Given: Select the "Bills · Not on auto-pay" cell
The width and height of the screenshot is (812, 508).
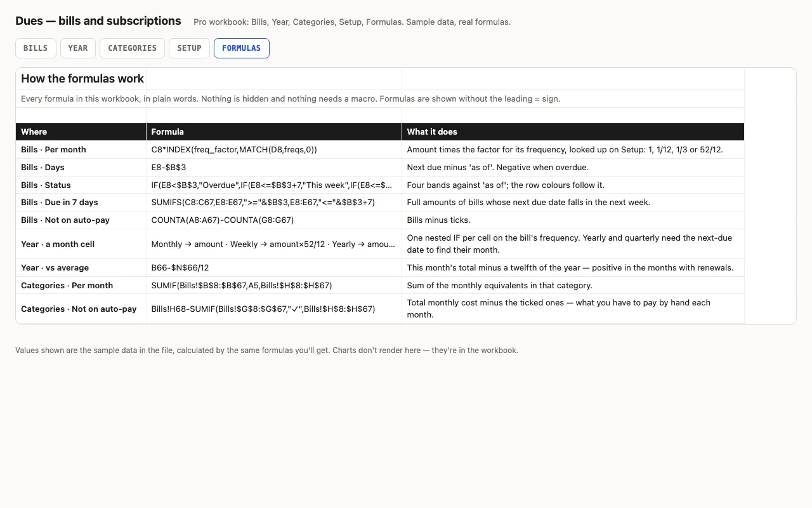Looking at the screenshot, I should [81, 220].
